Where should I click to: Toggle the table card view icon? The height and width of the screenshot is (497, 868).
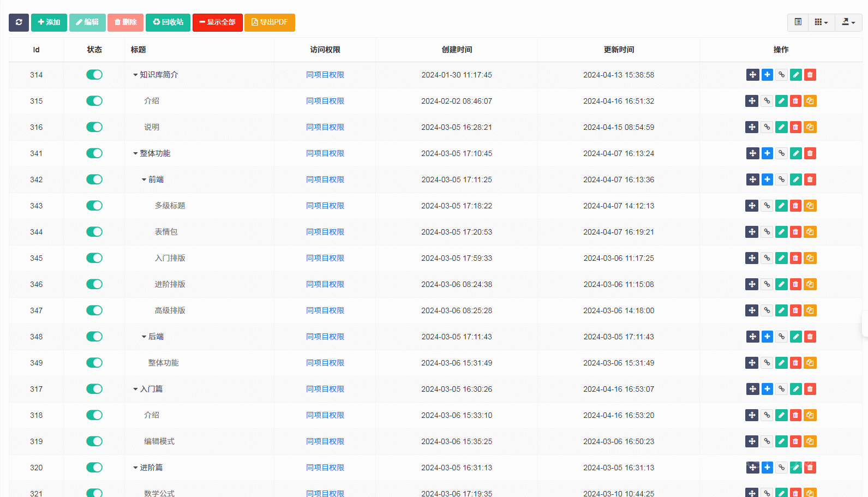point(798,22)
